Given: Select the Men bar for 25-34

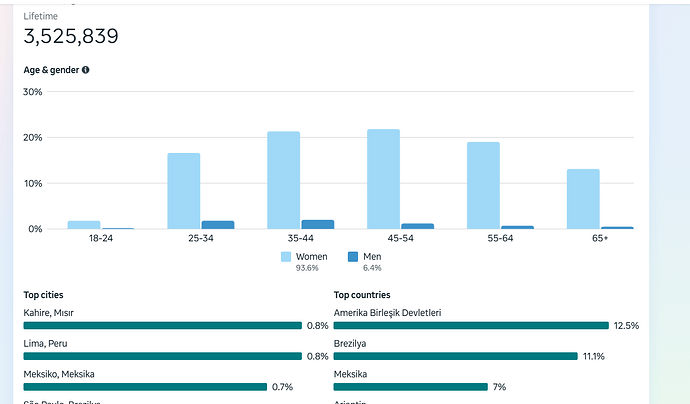Looking at the screenshot, I should click(x=218, y=225).
